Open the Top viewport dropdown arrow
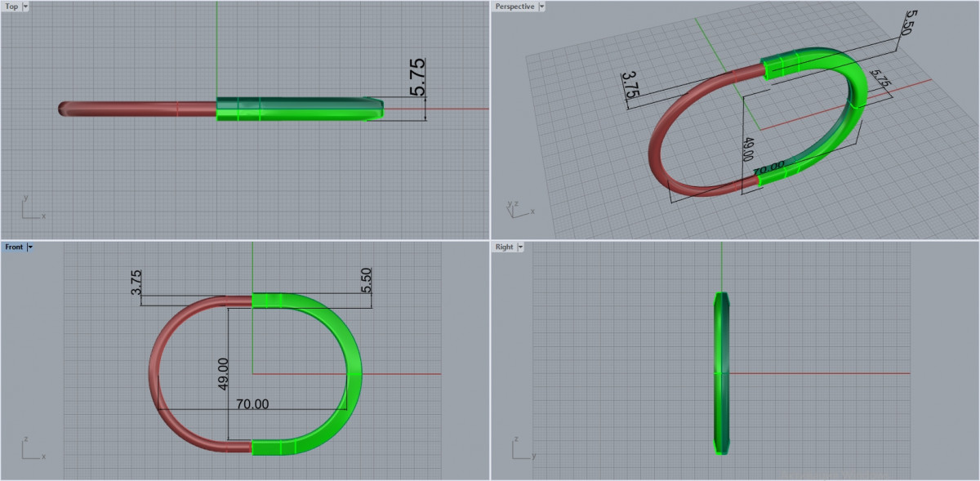This screenshot has height=481, width=980. click(x=25, y=7)
